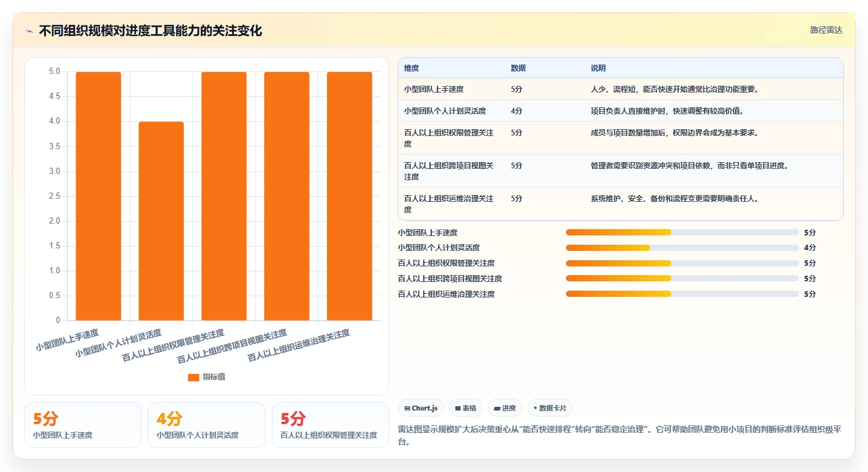This screenshot has width=868, height=472.
Task: Click the 数据卡片 tag chip
Action: click(x=550, y=408)
